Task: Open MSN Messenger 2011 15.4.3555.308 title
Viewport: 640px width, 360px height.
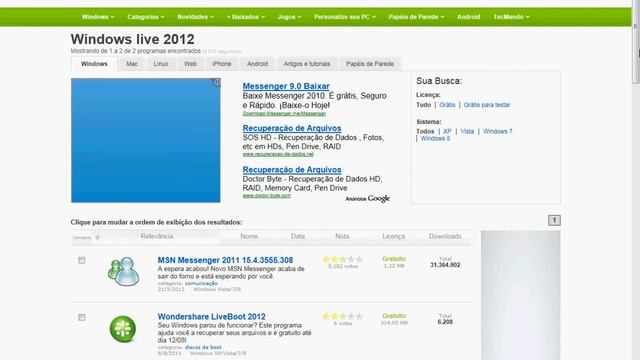Action: 225,260
